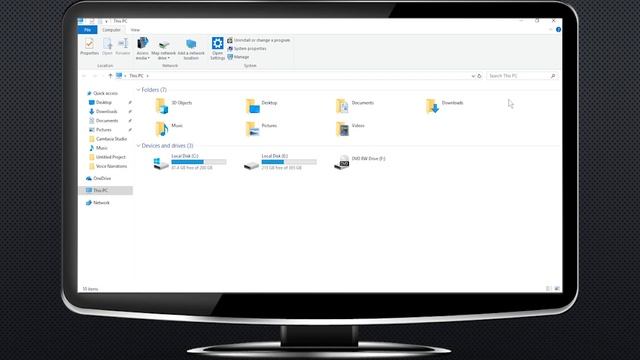
Task: Open Settings from the ribbon
Action: pos(218,48)
